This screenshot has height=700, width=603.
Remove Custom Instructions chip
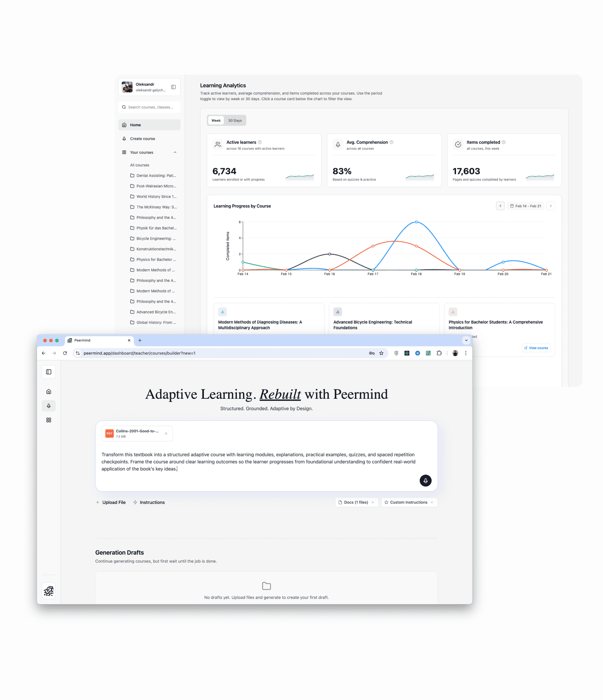(x=432, y=502)
